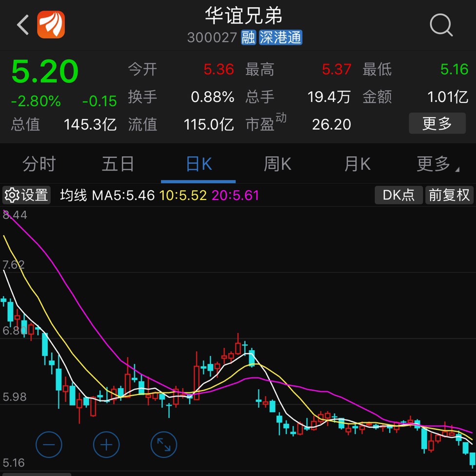Image resolution: width=476 pixels, height=476 pixels.
Task: Open the search magnifier icon
Action: click(441, 25)
